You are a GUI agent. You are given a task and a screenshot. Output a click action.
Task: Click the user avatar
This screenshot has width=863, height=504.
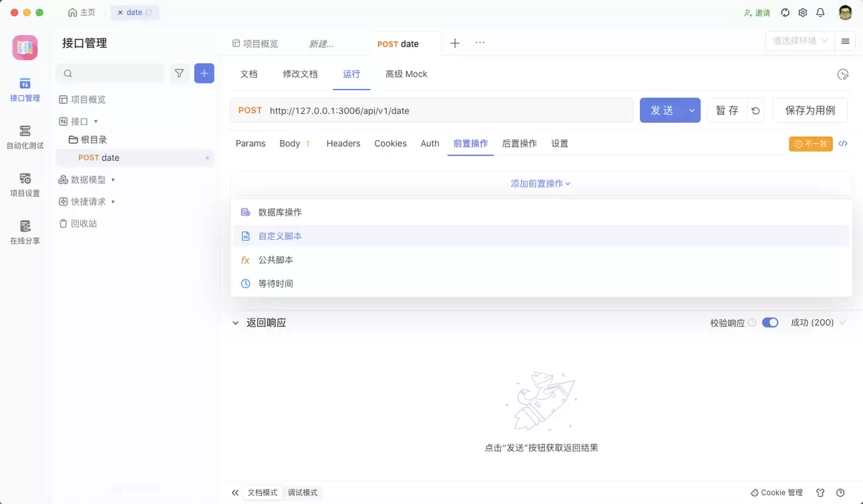pyautogui.click(x=845, y=13)
